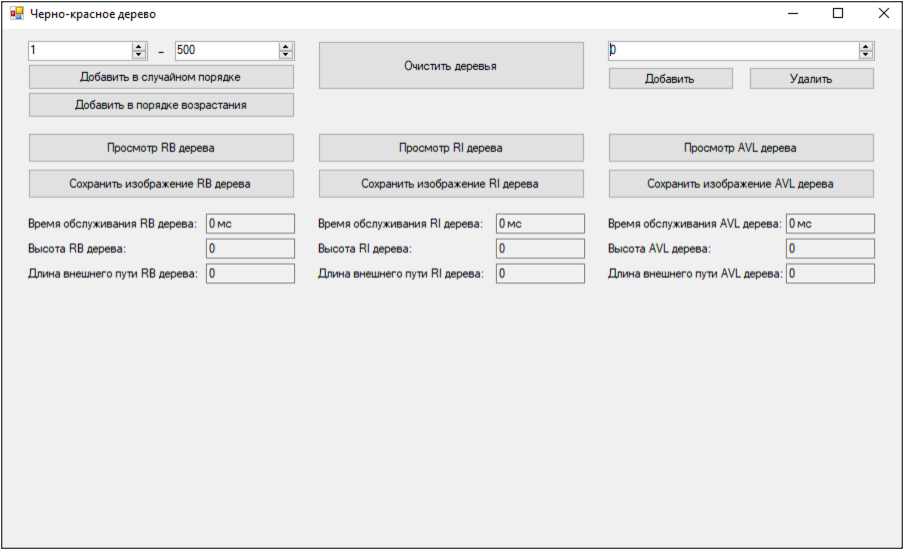Decrease the single key value spinner
This screenshot has height=550, width=904.
[x=866, y=55]
